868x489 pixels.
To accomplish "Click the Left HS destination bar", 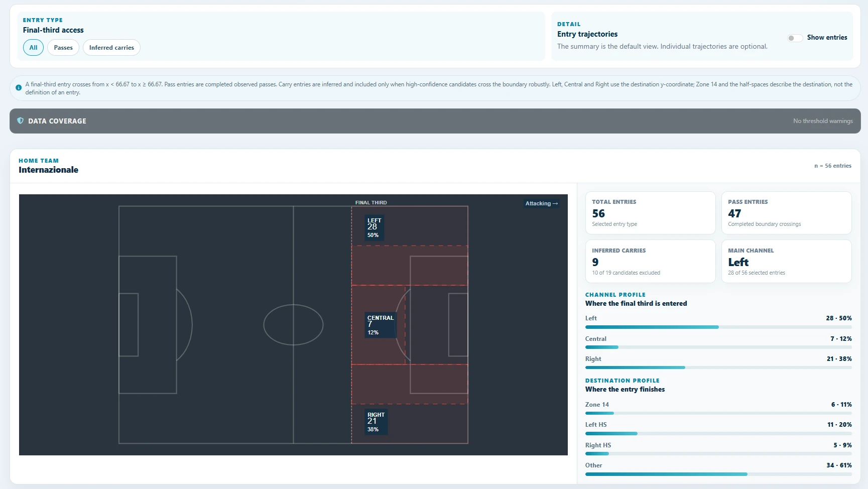I will pos(718,433).
